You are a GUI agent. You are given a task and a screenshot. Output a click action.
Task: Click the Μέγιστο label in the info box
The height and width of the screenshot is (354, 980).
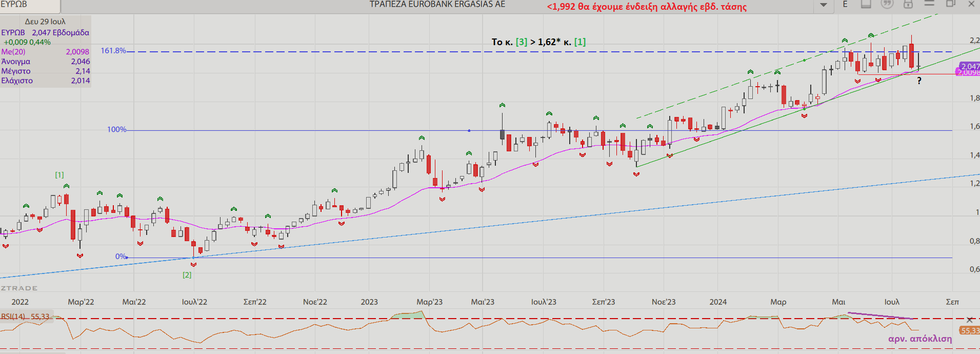click(x=16, y=71)
